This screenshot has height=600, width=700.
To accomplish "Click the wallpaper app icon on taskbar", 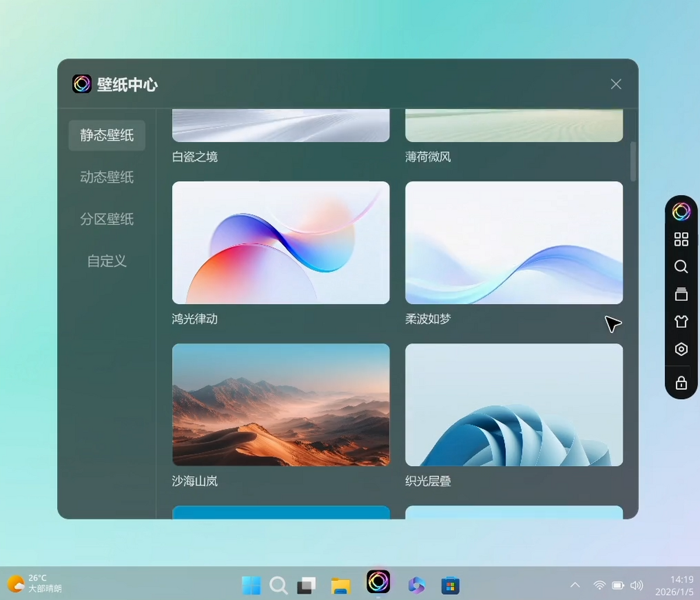I will (378, 582).
